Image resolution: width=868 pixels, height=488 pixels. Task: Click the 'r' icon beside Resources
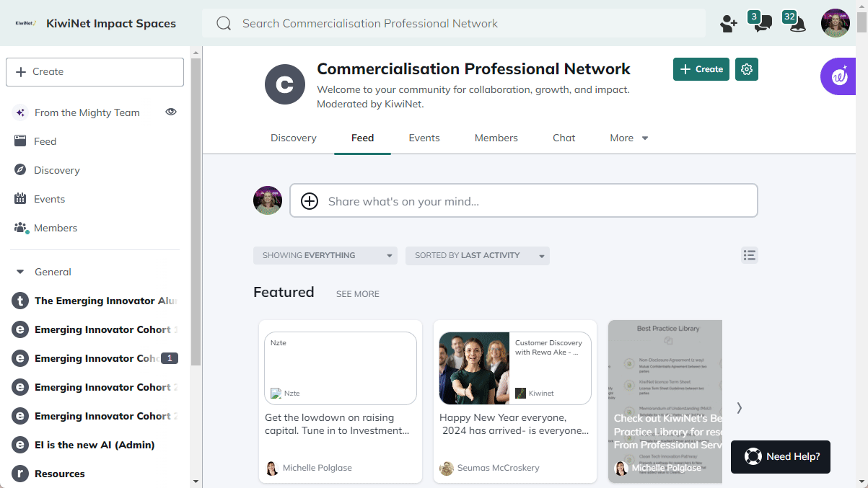[21, 474]
